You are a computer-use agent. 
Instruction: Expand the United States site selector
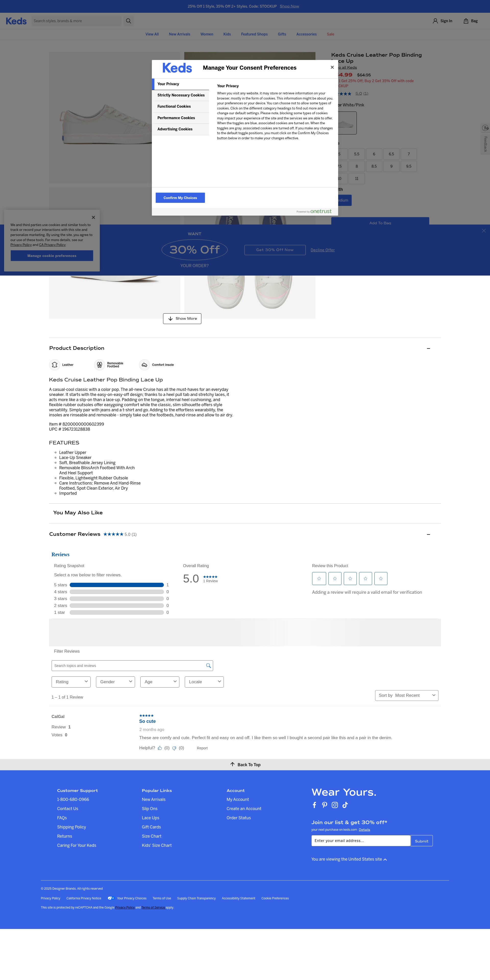coord(349,859)
